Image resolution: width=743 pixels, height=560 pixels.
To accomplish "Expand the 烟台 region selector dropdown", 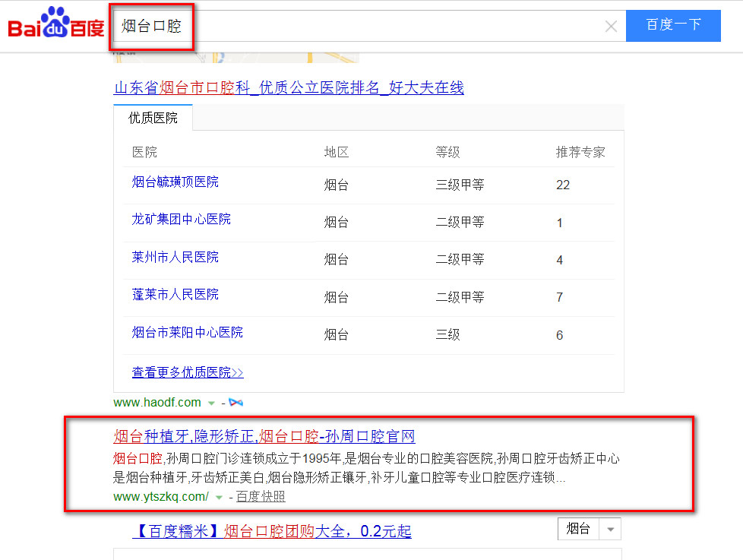I will click(x=609, y=528).
